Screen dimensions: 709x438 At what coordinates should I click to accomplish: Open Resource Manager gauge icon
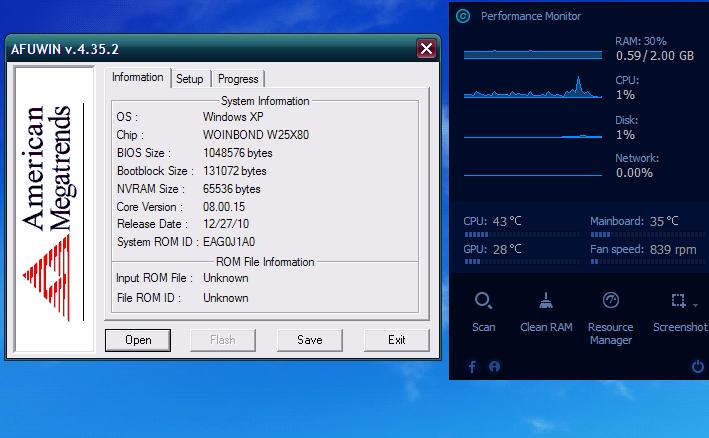(x=610, y=300)
